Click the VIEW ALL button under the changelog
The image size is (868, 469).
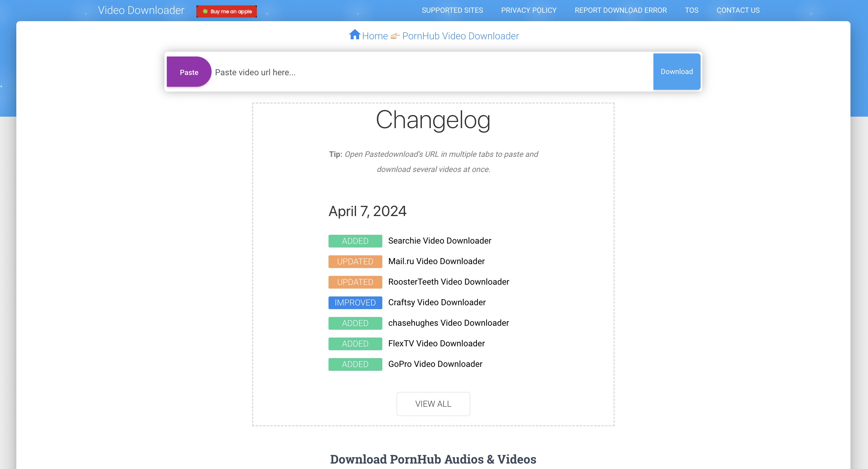pyautogui.click(x=433, y=404)
